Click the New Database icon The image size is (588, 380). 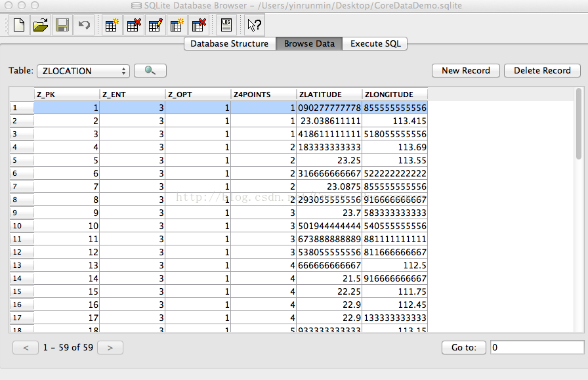point(19,25)
